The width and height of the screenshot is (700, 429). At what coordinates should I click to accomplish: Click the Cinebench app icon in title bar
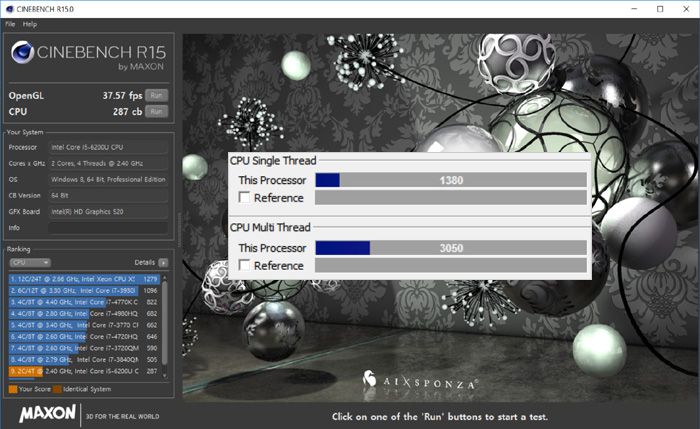[9, 8]
